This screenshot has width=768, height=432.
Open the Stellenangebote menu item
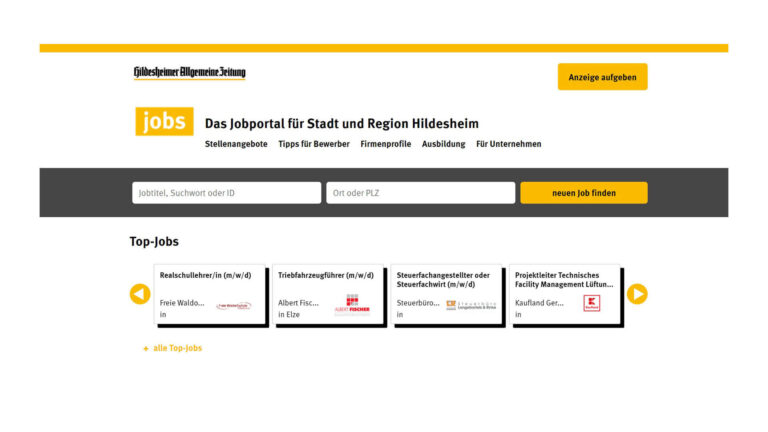click(x=236, y=144)
